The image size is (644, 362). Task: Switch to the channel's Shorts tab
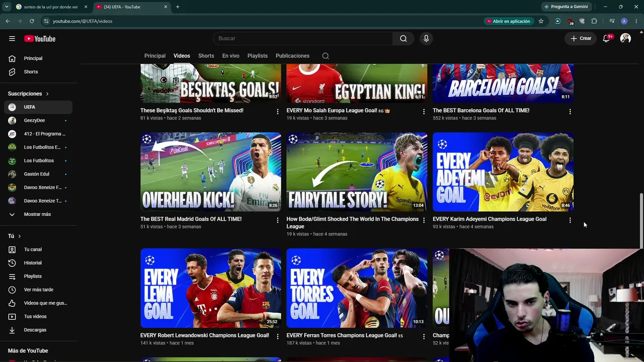(x=206, y=56)
